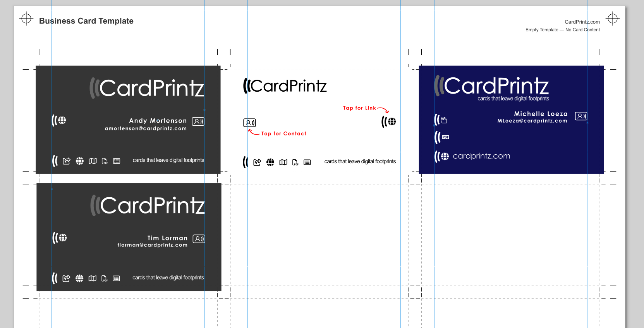Select the map icon on Andy Mortenson card
The height and width of the screenshot is (328, 644).
click(x=93, y=161)
